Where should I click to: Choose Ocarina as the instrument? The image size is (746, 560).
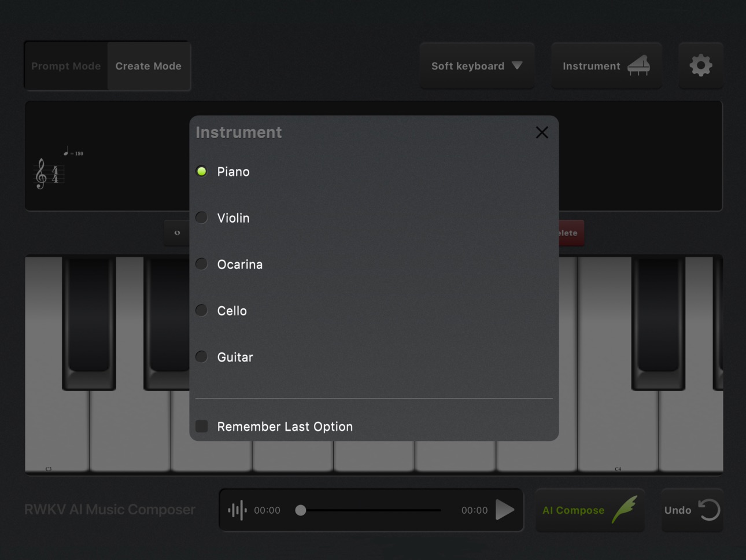click(x=201, y=264)
